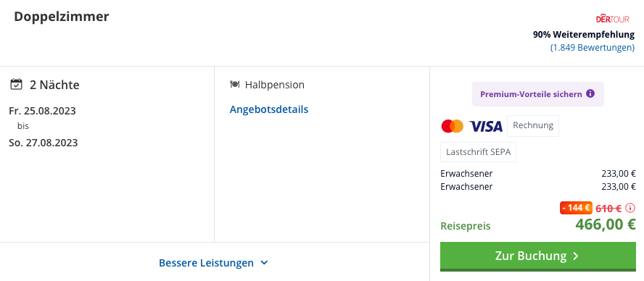The width and height of the screenshot is (644, 281).
Task: Click the crossed-out 610 € price
Action: [608, 209]
